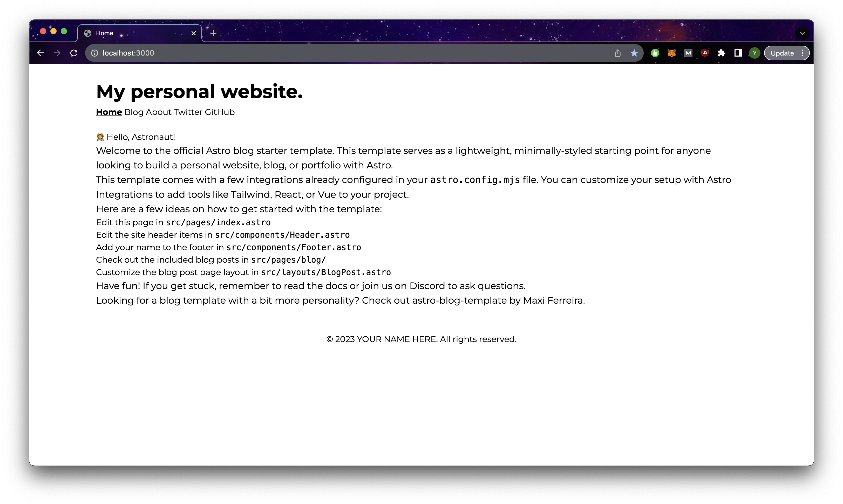Open a new tab with plus button
The width and height of the screenshot is (843, 504).
[213, 33]
